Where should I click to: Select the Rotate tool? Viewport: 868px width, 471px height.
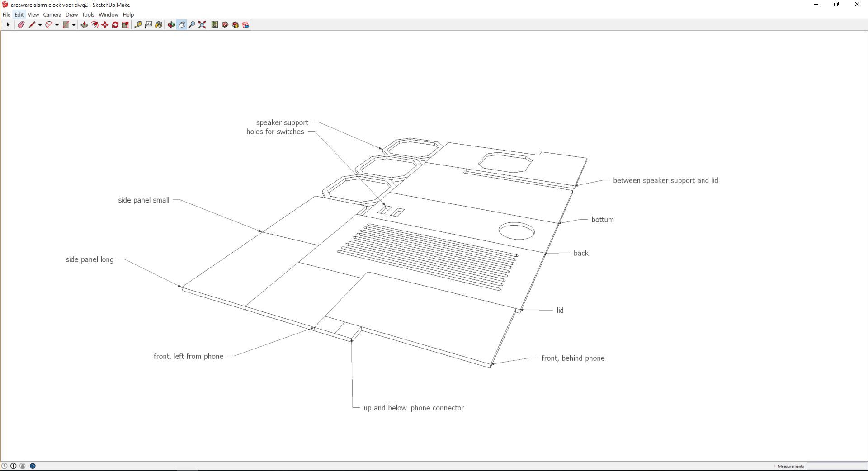(x=115, y=25)
